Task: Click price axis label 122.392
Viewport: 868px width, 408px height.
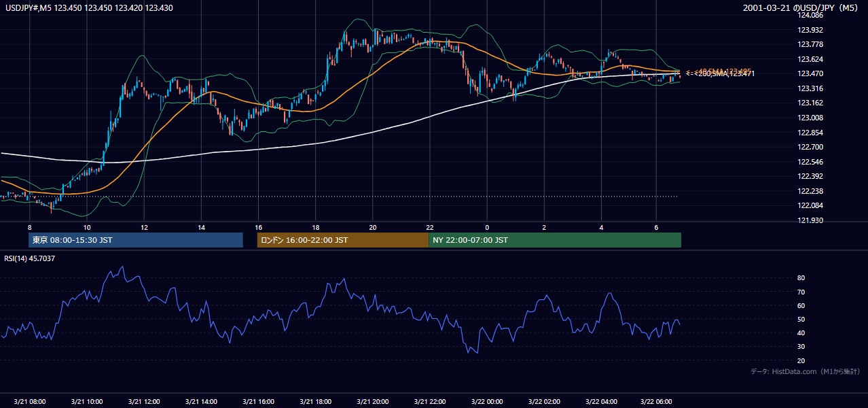Action: point(809,176)
